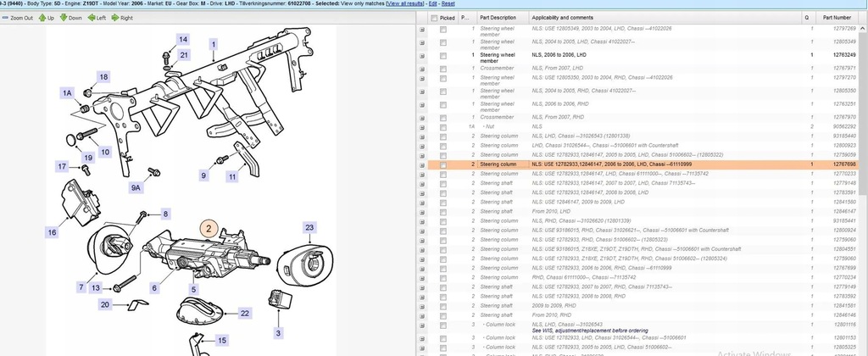Image resolution: width=868 pixels, height=356 pixels.
Task: Expand row for part 93185441
Action: point(422,221)
